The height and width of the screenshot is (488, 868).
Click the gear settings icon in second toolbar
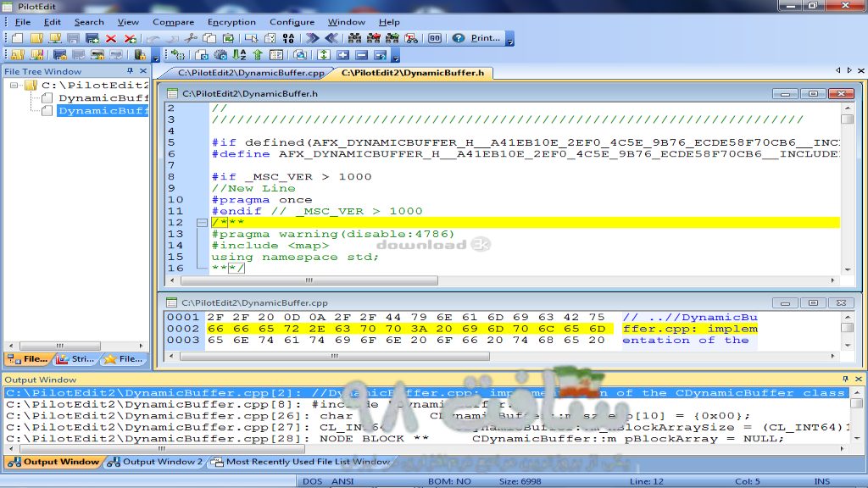tap(220, 55)
